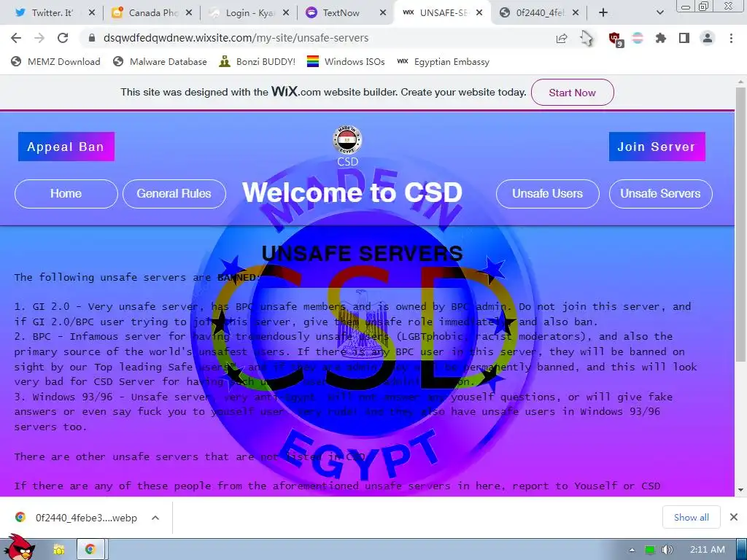The image size is (747, 560).
Task: Click Show all downloads
Action: 692,517
